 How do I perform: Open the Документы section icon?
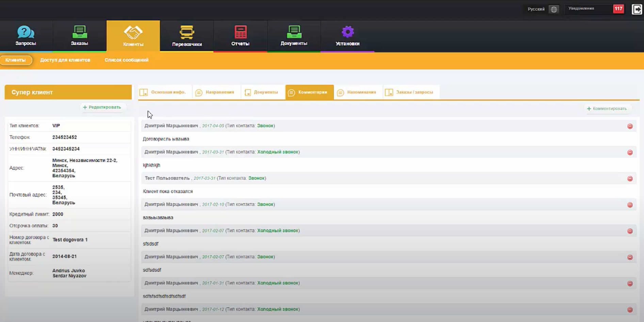294,32
